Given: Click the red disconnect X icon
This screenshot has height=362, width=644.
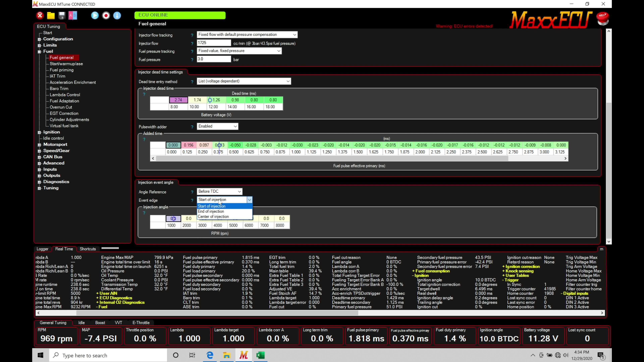Looking at the screenshot, I should tap(40, 15).
